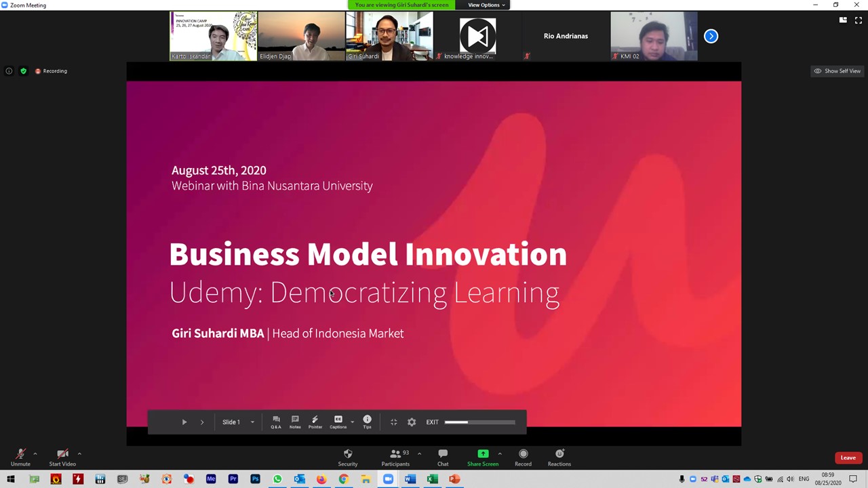
Task: Toggle fullscreen icon at top right
Action: [858, 20]
